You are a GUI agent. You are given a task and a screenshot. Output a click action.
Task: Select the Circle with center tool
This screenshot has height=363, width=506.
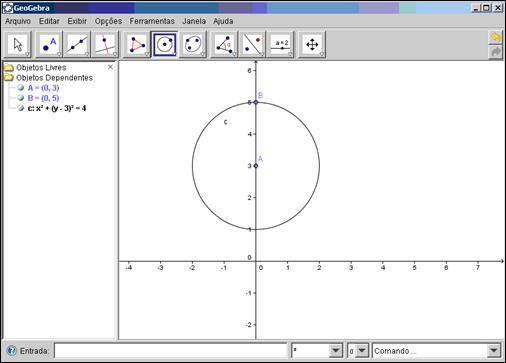165,44
